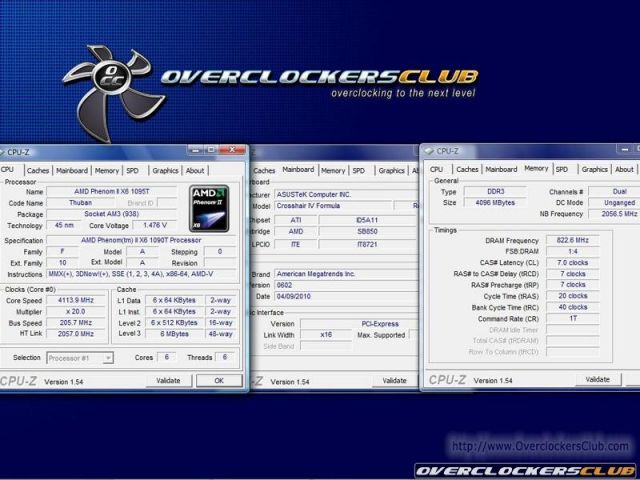
Task: Minimize the left CPU-Z window
Action: tap(196, 150)
